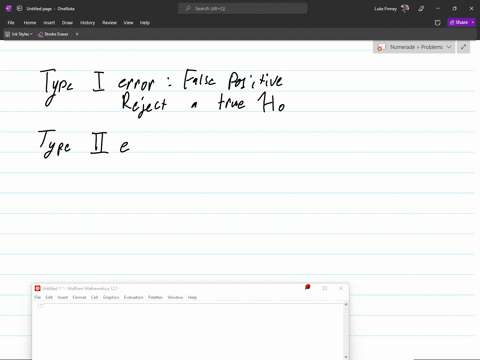The width and height of the screenshot is (480, 360).
Task: Open Mathematica Palettes menu
Action: tap(155, 297)
